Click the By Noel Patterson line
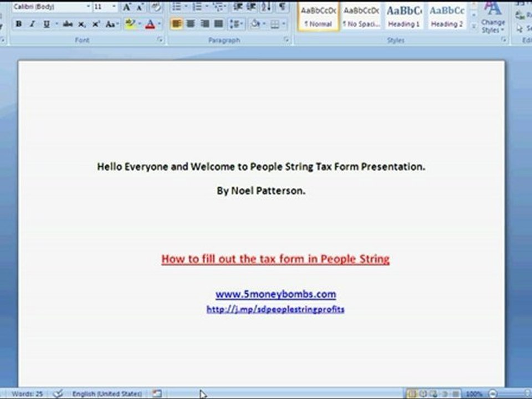The image size is (532, 399). [x=261, y=191]
